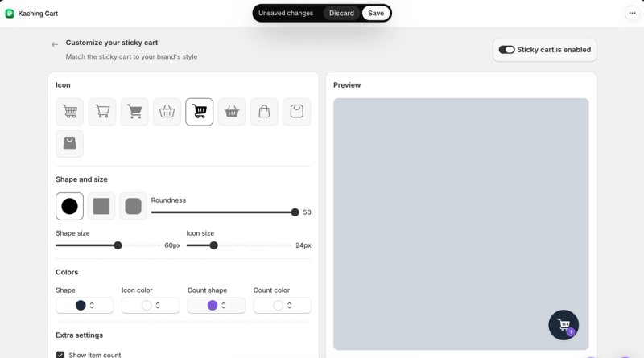This screenshot has height=358, width=644.
Task: Discard the unsaved changes
Action: pyautogui.click(x=341, y=13)
